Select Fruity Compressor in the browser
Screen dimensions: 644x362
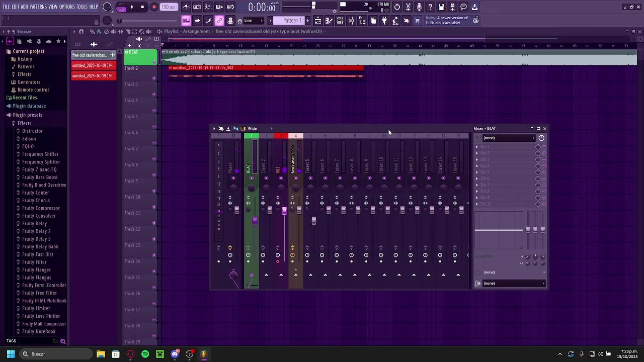pyautogui.click(x=41, y=208)
